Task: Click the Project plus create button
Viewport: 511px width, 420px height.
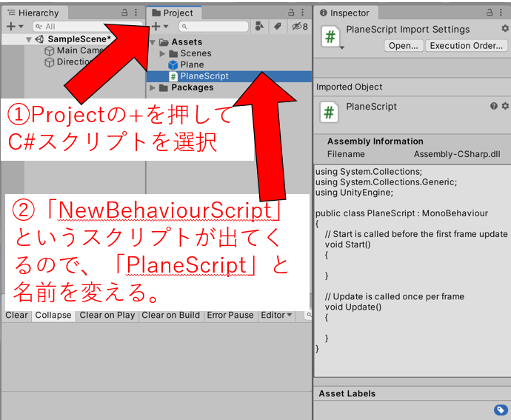Action: 156,26
